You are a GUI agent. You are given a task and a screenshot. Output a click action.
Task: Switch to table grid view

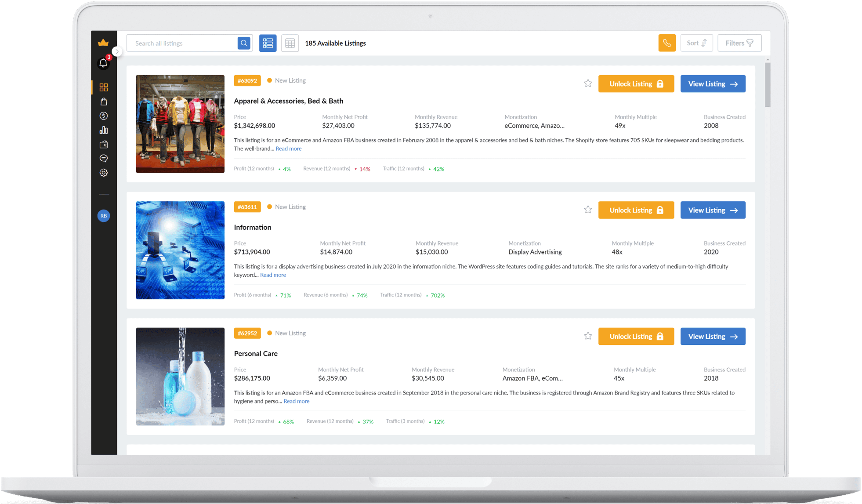point(290,43)
